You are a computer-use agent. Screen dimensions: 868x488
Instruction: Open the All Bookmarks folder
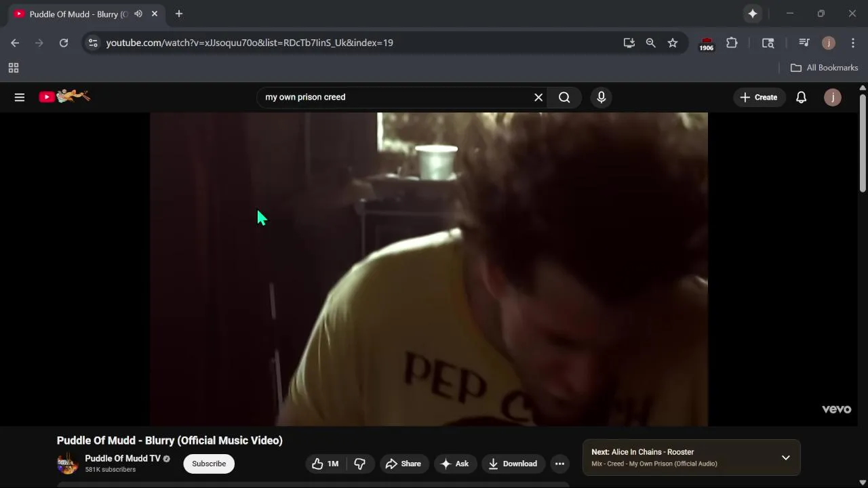(x=825, y=68)
